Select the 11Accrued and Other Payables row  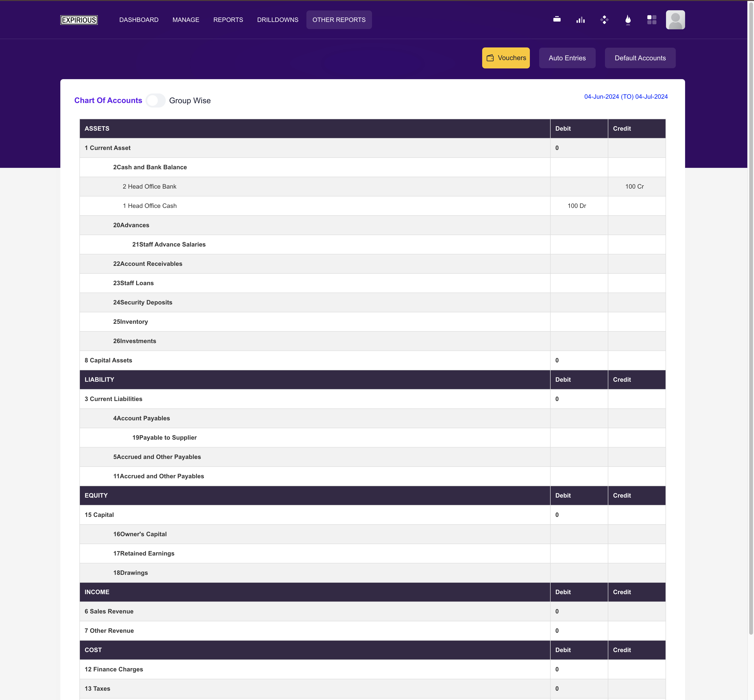[372, 476]
